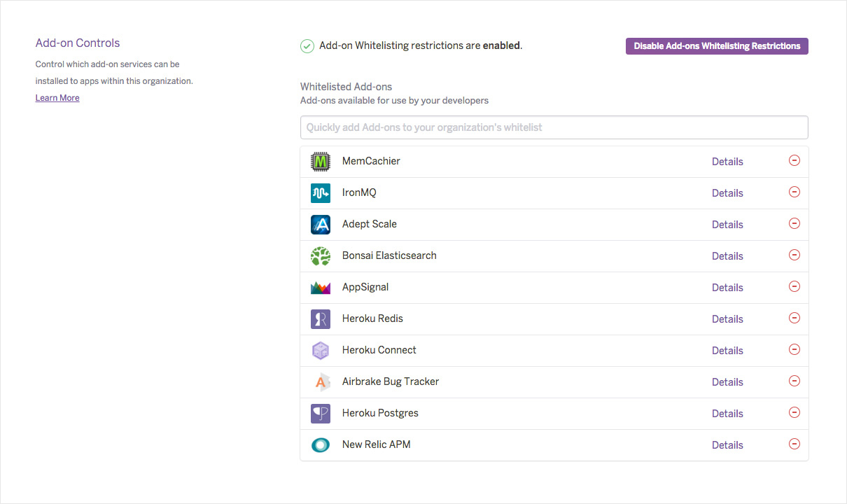Click the New Relic APM icon

pyautogui.click(x=320, y=444)
